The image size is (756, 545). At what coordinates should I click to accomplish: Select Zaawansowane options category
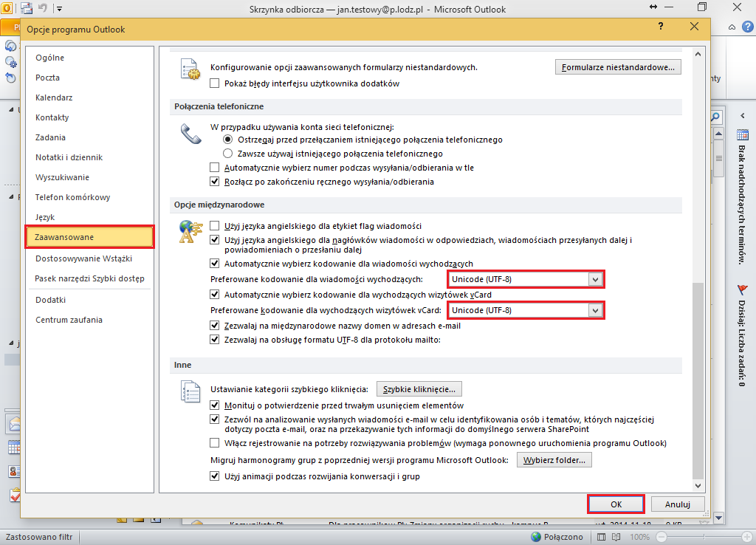click(89, 237)
